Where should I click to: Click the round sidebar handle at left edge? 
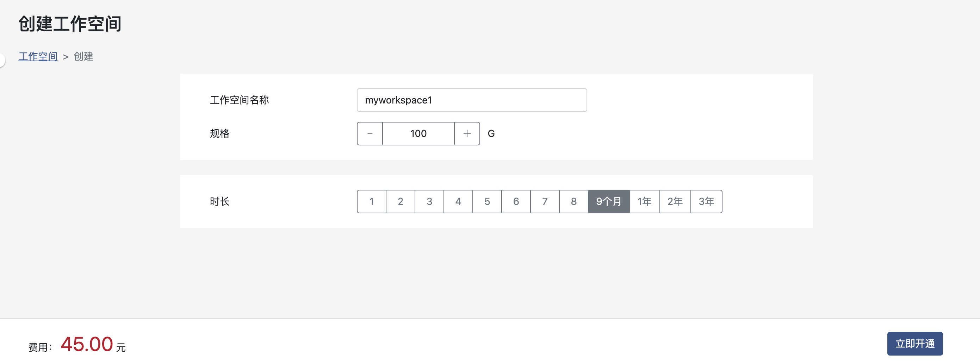click(x=2, y=60)
